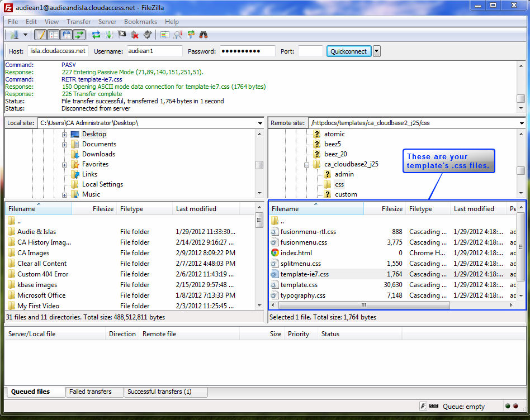Open the File menu

tap(13, 22)
